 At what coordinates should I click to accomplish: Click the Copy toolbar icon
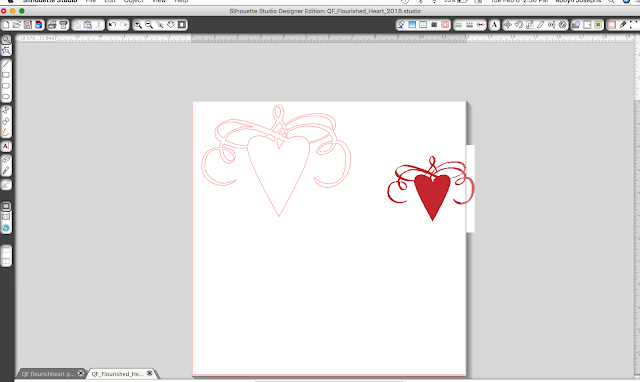(77, 25)
